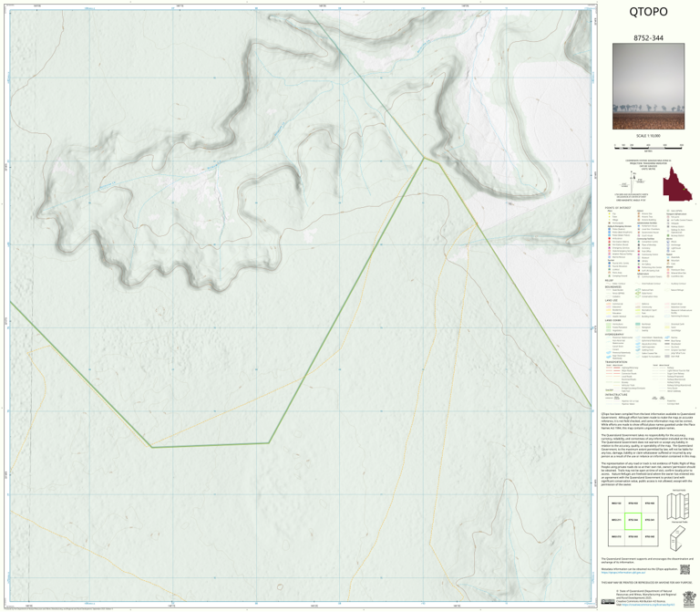
Task: Click the folded map booklet diagram
Action: coord(677,538)
